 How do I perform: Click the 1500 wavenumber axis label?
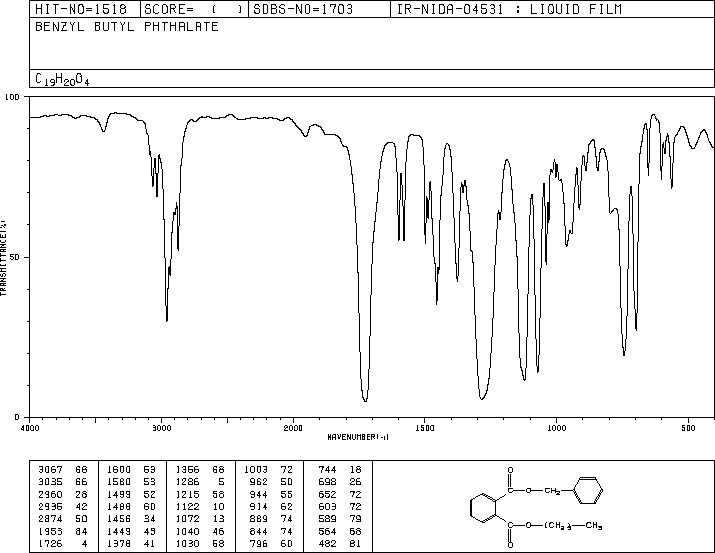coord(425,428)
